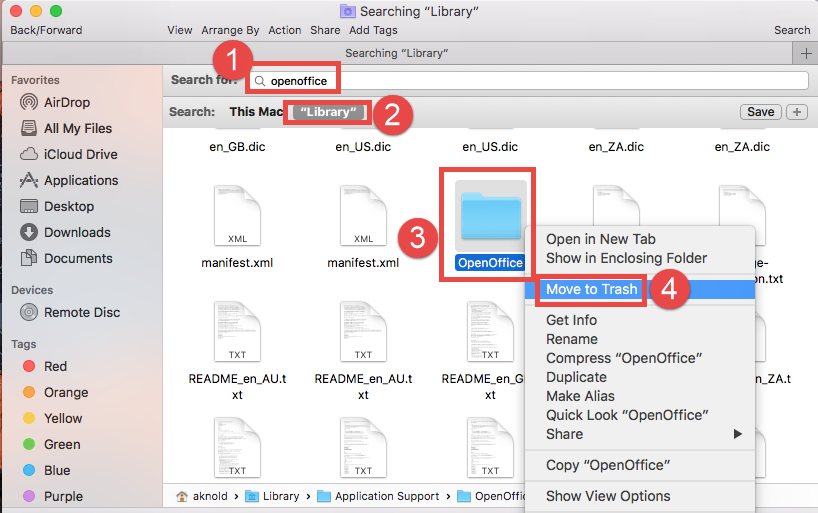This screenshot has height=513, width=818.
Task: Click the Searching "Library" tab
Action: [396, 53]
